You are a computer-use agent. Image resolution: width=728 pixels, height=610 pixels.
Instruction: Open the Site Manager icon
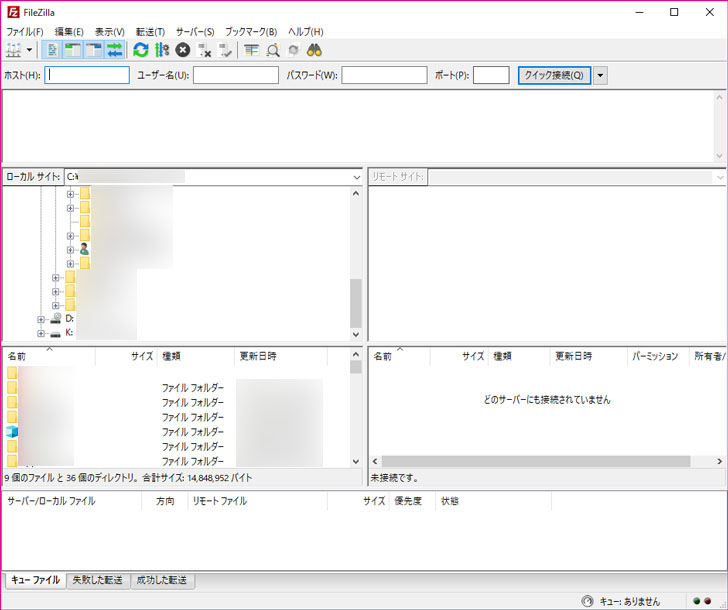coord(13,50)
